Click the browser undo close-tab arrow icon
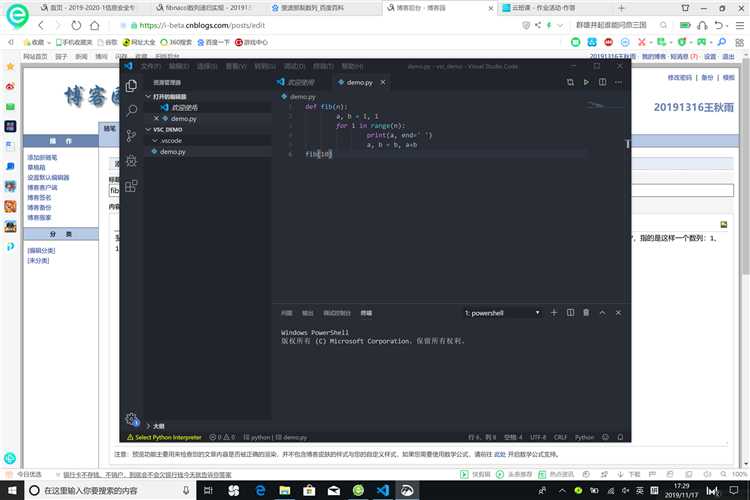Viewport: 750px width, 500px height. click(x=718, y=25)
